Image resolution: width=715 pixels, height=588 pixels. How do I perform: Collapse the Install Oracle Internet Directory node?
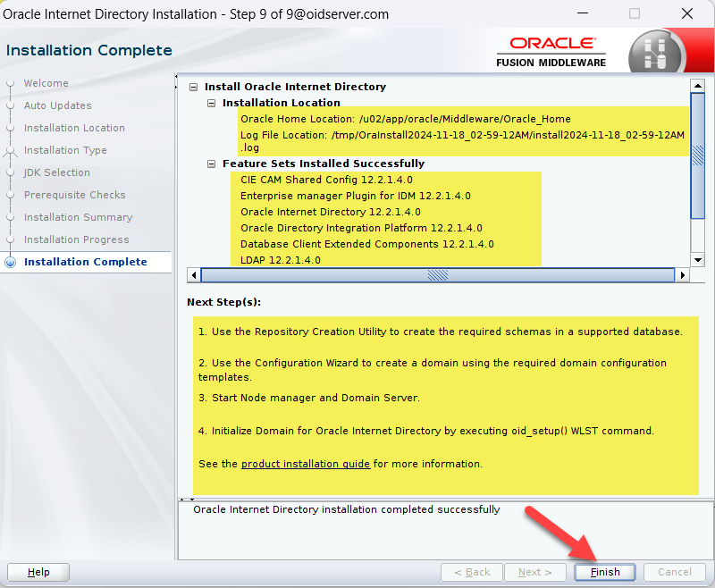click(x=194, y=87)
